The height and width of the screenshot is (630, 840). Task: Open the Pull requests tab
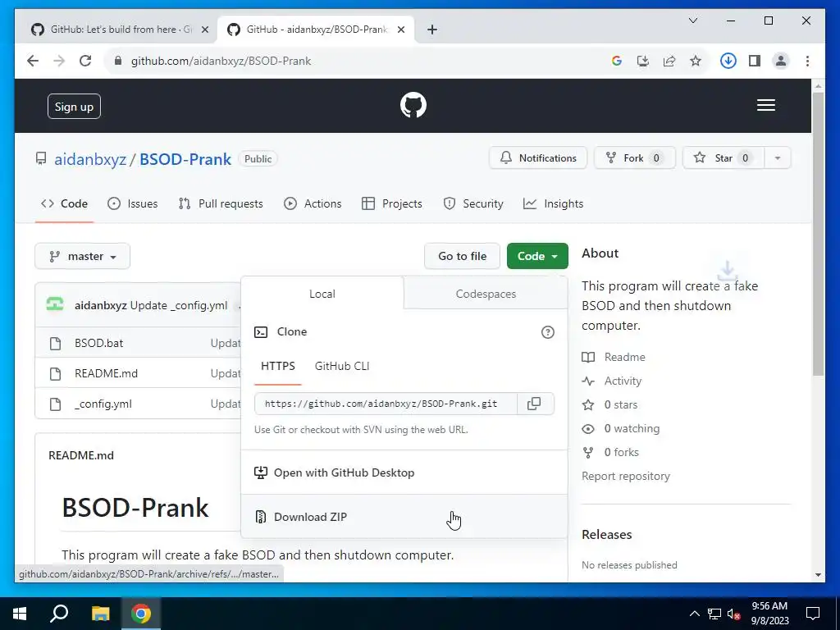[x=220, y=203]
